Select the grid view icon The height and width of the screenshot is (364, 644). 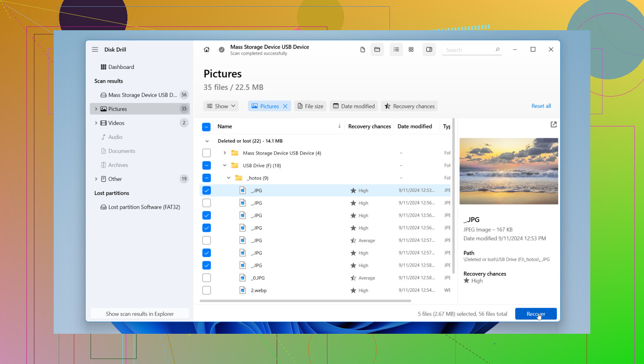[x=411, y=50]
